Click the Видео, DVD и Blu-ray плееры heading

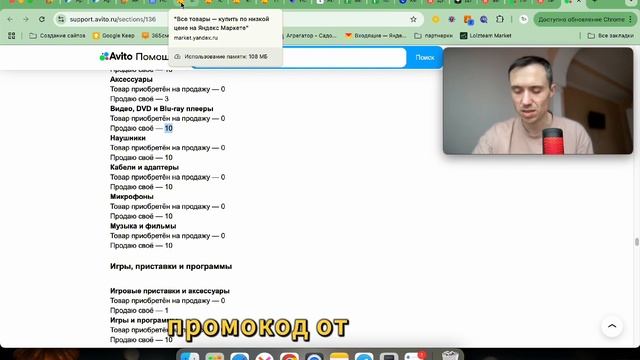pyautogui.click(x=162, y=109)
